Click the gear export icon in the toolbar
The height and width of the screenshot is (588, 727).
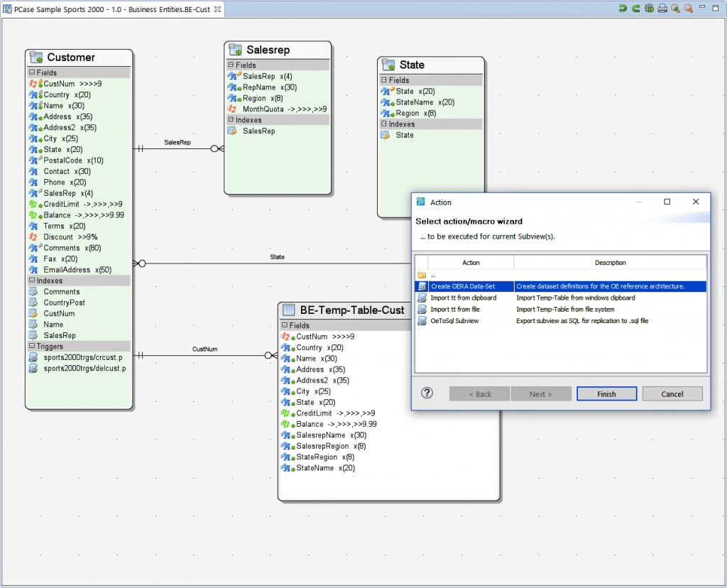648,8
